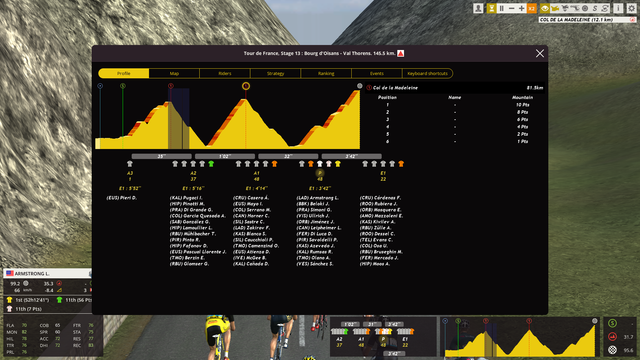Open the info 'i' icon
The height and width of the screenshot is (360, 640).
click(618, 8)
